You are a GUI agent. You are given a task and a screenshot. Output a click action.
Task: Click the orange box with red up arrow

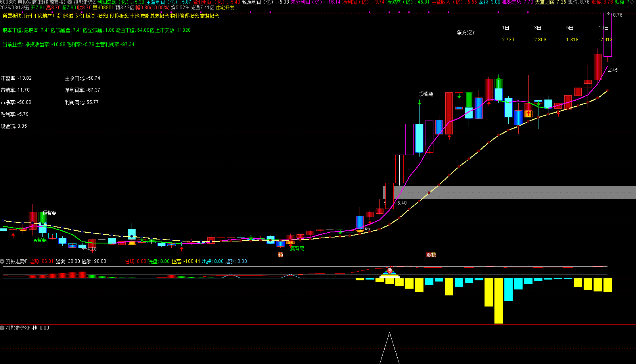pos(528,114)
